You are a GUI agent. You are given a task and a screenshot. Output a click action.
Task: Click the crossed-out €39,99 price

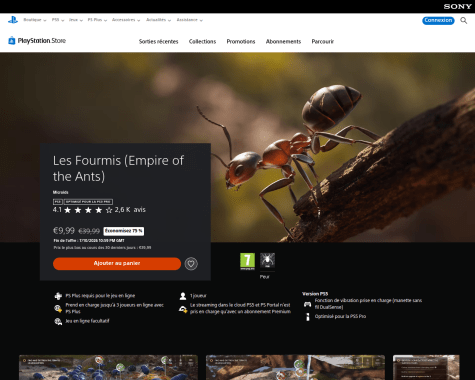pyautogui.click(x=89, y=231)
